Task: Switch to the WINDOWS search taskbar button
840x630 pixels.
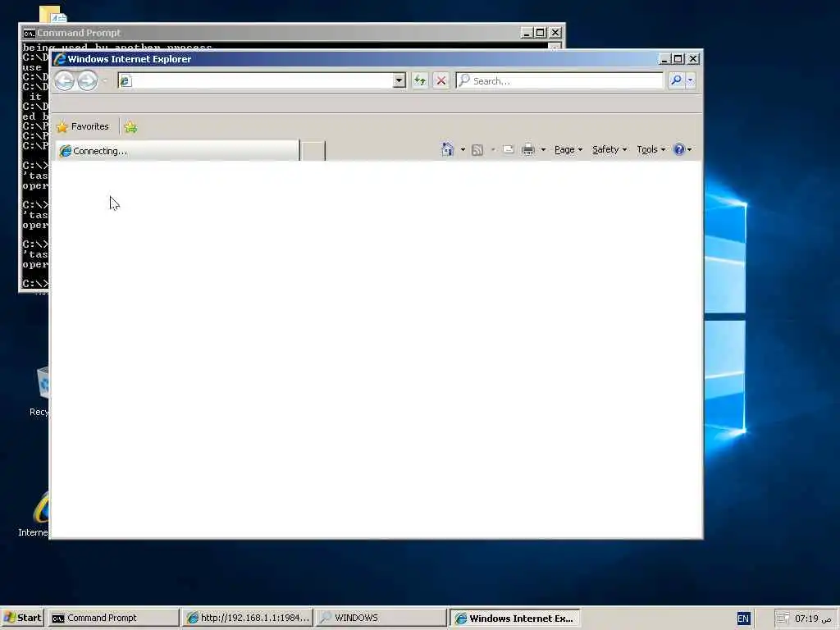Action: click(x=381, y=618)
